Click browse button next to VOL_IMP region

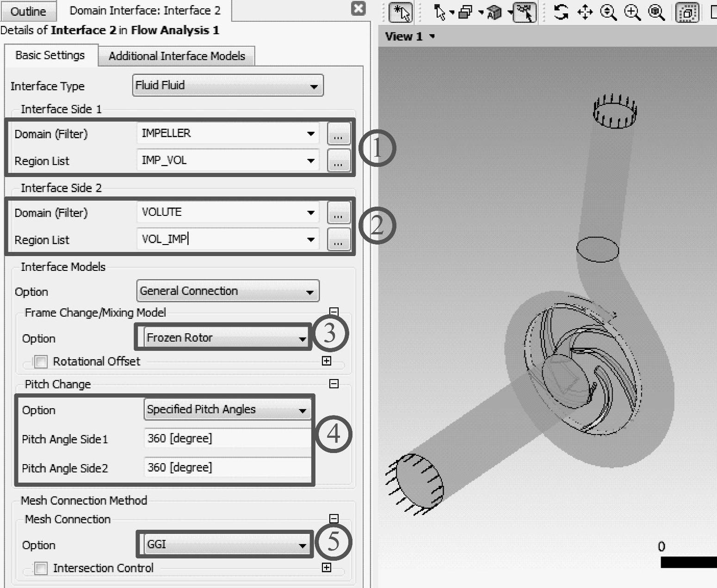coord(339,239)
